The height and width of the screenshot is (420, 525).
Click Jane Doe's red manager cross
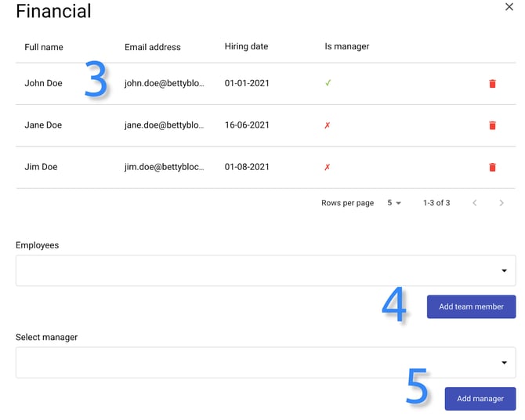[328, 125]
